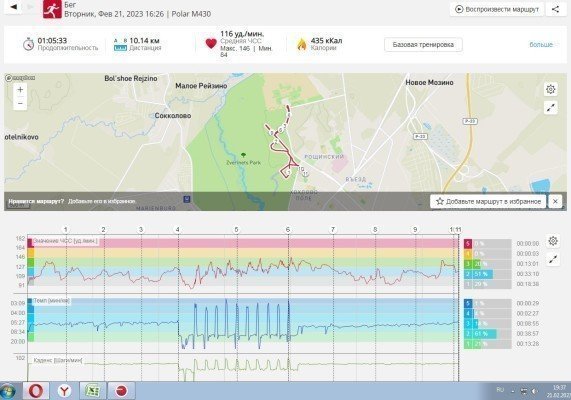Viewport: 571px width, 400px height.
Task: Click the stopwatch duration icon
Action: pyautogui.click(x=28, y=44)
